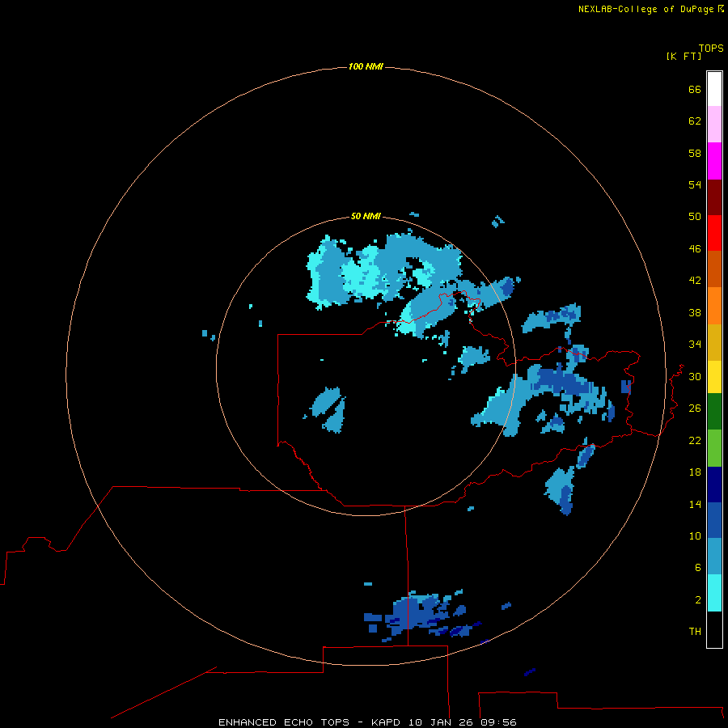Click the '50 NMI' range ring label

coord(366,216)
